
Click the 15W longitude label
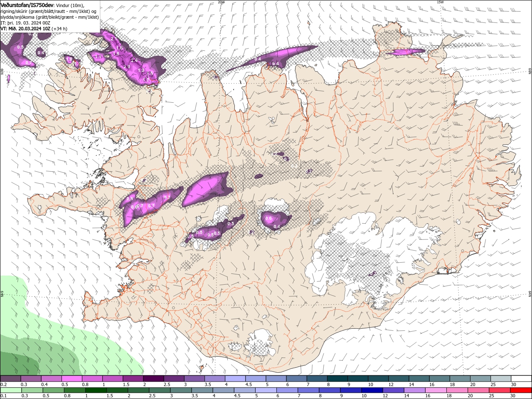[x=440, y=2]
